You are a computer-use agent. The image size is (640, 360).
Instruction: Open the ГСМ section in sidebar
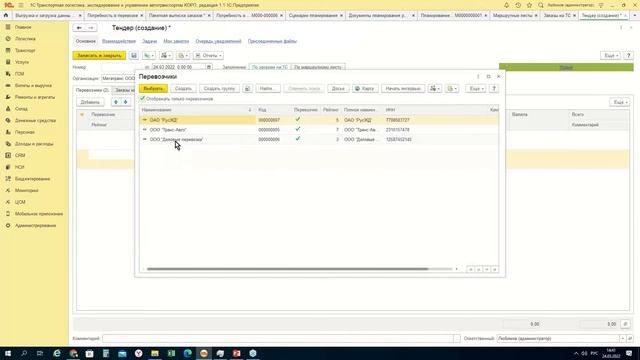19,74
